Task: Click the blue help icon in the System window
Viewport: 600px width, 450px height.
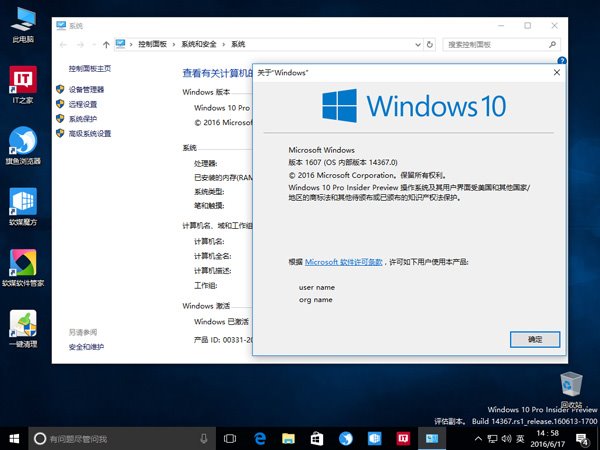Action: point(562,60)
